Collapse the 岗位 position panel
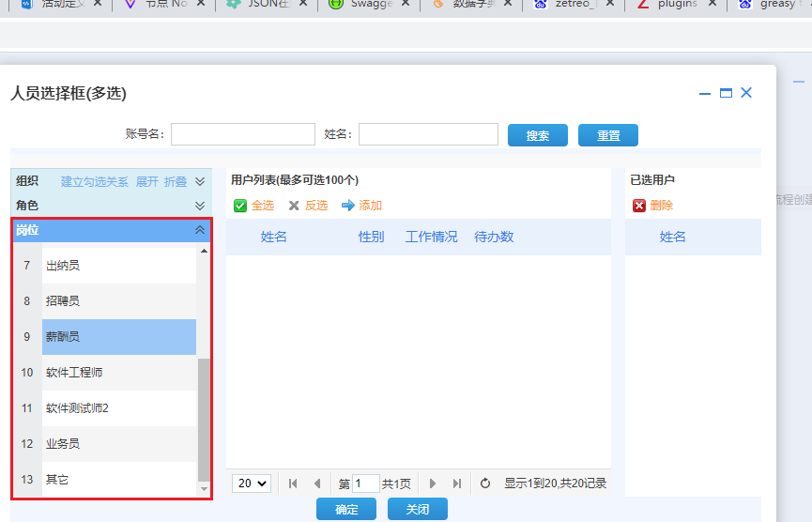812x522 pixels. tap(199, 230)
